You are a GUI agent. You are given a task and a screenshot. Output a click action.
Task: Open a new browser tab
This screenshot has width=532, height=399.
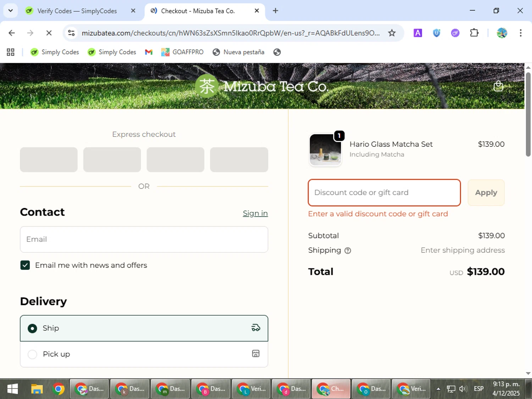(275, 11)
